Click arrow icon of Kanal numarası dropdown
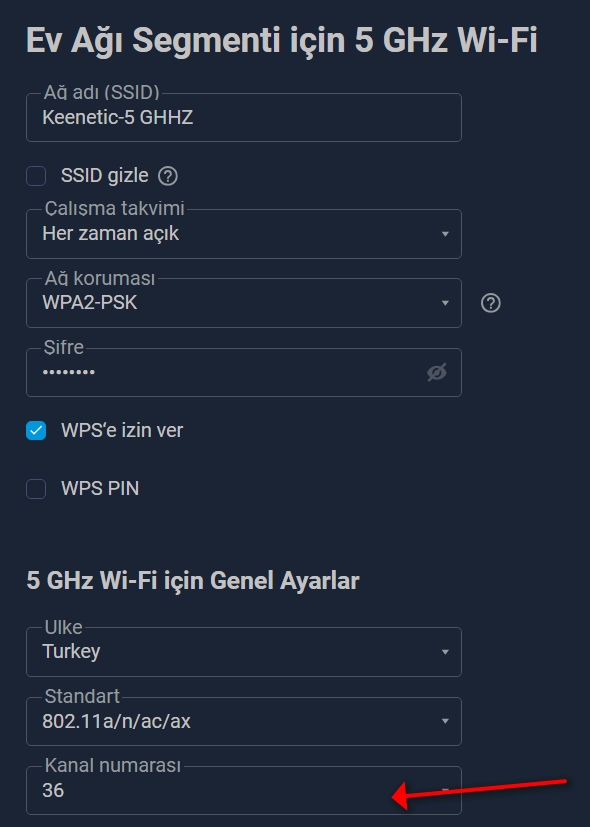The width and height of the screenshot is (590, 827). [445, 790]
